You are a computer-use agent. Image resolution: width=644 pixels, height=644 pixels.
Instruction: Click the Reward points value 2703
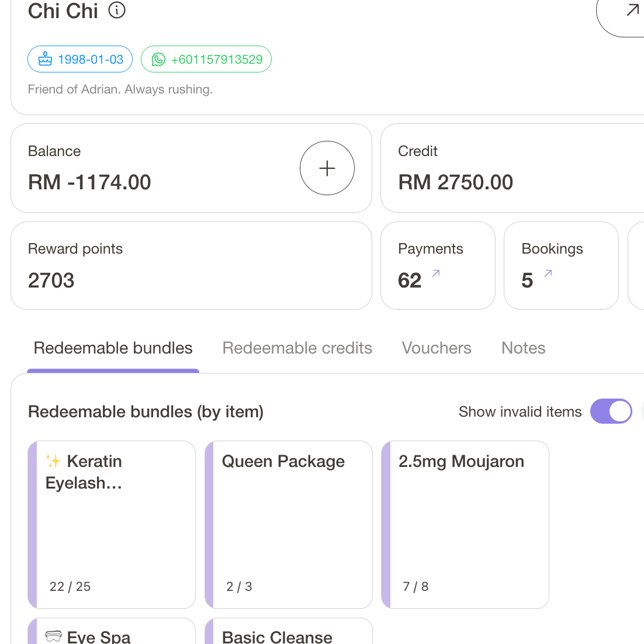click(51, 281)
